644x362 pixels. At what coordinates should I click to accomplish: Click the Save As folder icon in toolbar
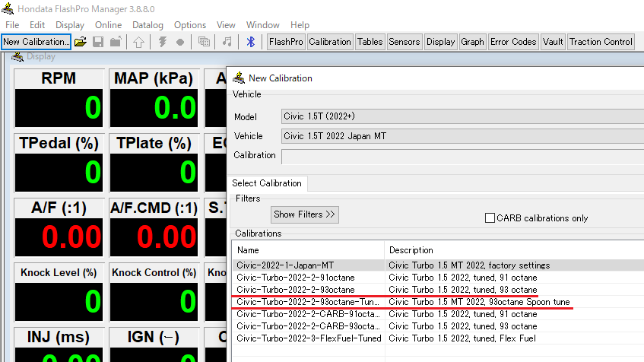pos(116,42)
